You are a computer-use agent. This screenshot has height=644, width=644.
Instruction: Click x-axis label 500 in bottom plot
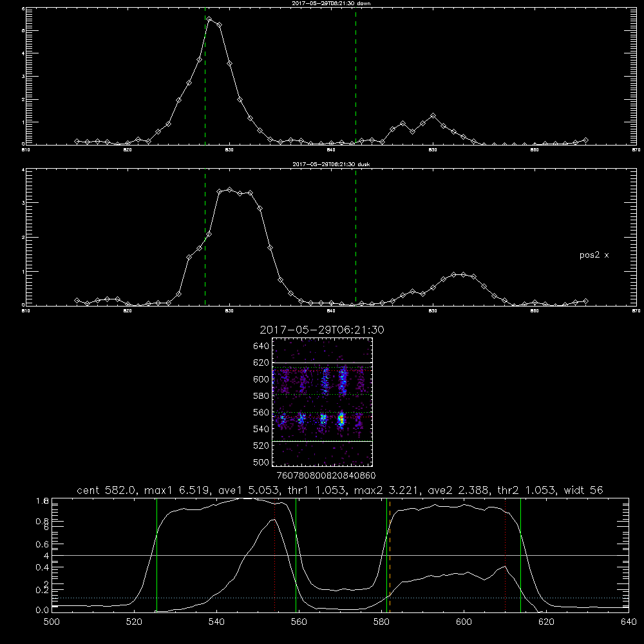point(52,622)
